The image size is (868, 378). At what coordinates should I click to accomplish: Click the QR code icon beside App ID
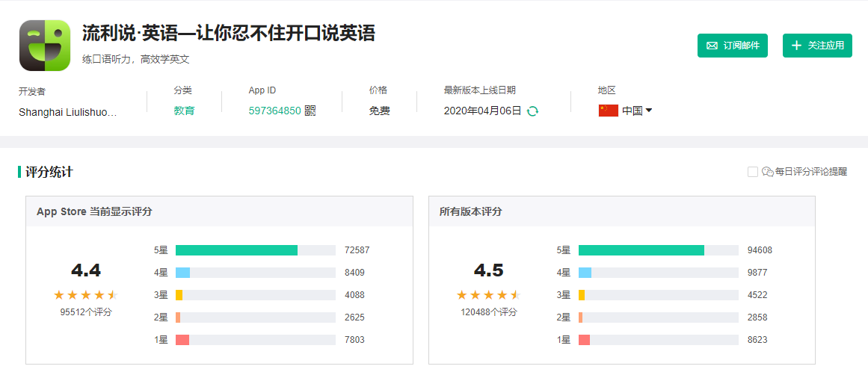[310, 111]
